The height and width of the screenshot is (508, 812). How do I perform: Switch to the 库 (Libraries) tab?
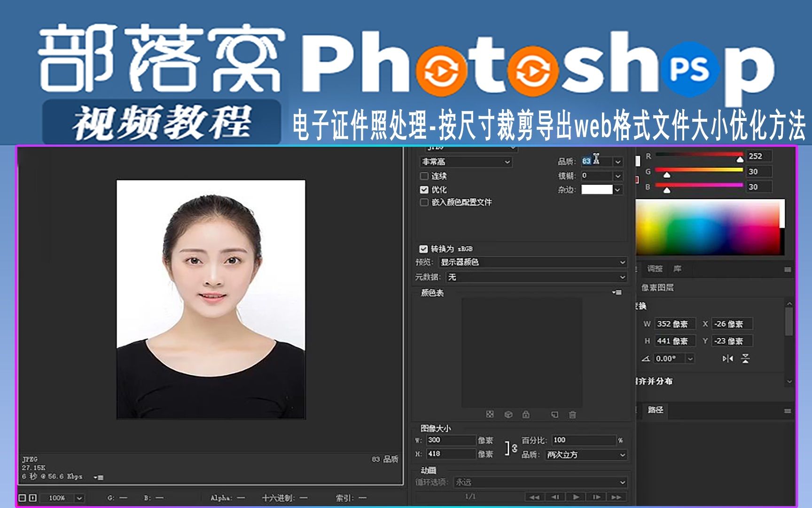pos(677,269)
